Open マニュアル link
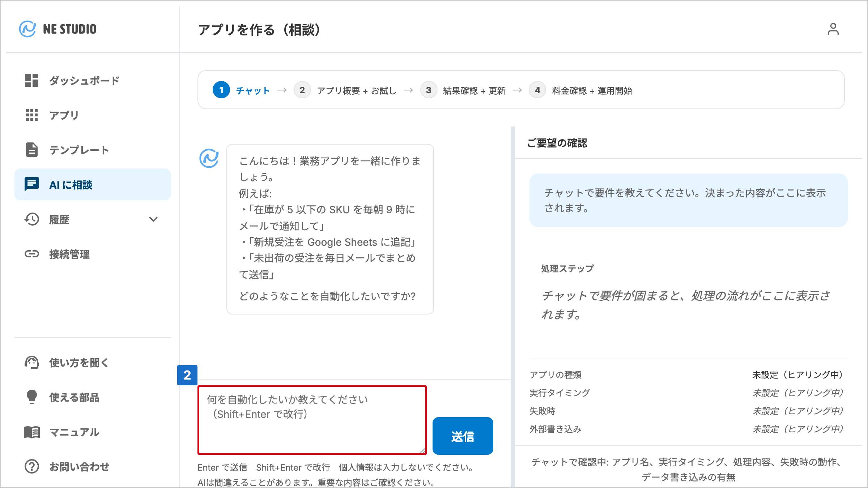 click(x=93, y=432)
